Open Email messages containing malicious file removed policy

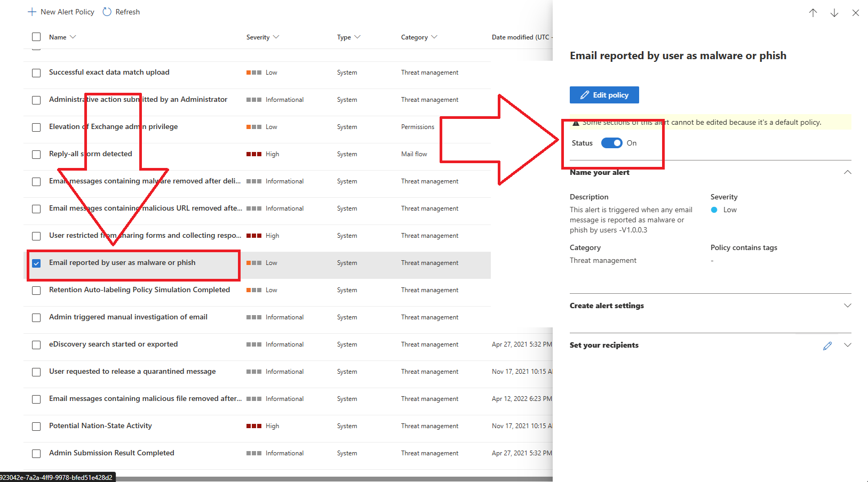(x=145, y=399)
